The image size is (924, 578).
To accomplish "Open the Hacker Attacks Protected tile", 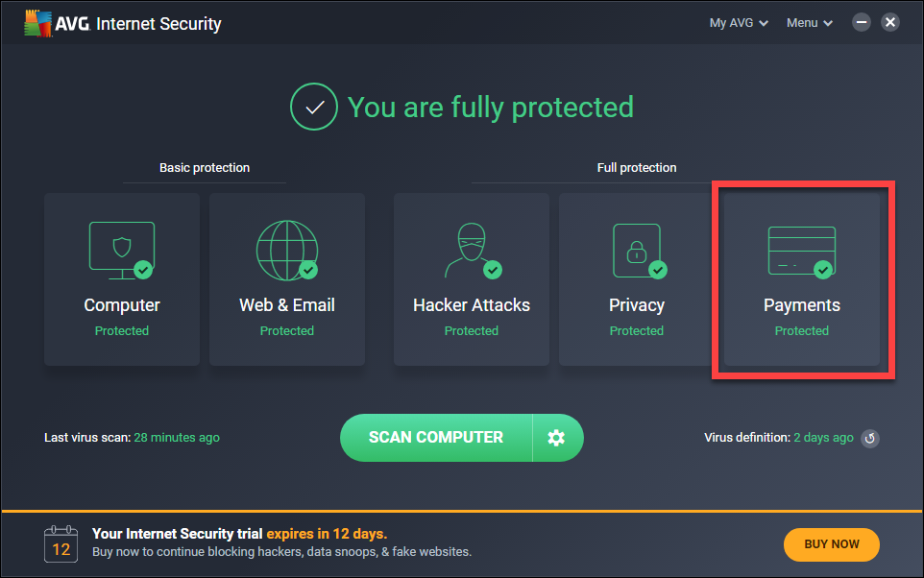I will pyautogui.click(x=472, y=279).
